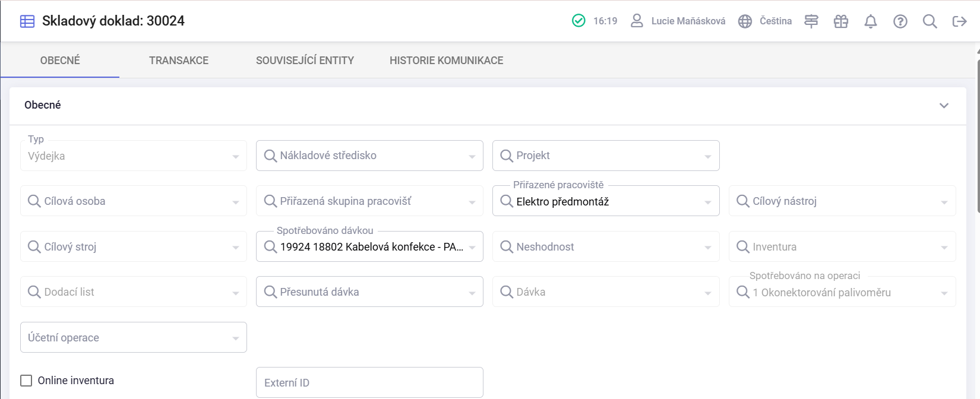Screen dimensions: 980x399
Task: Click the globe language icon
Action: (745, 21)
